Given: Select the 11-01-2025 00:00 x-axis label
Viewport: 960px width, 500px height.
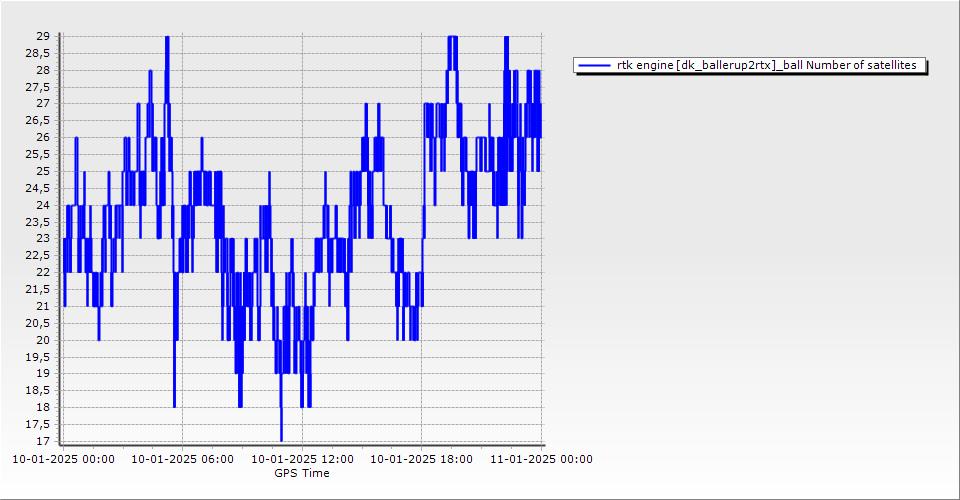Looking at the screenshot, I should pos(541,460).
